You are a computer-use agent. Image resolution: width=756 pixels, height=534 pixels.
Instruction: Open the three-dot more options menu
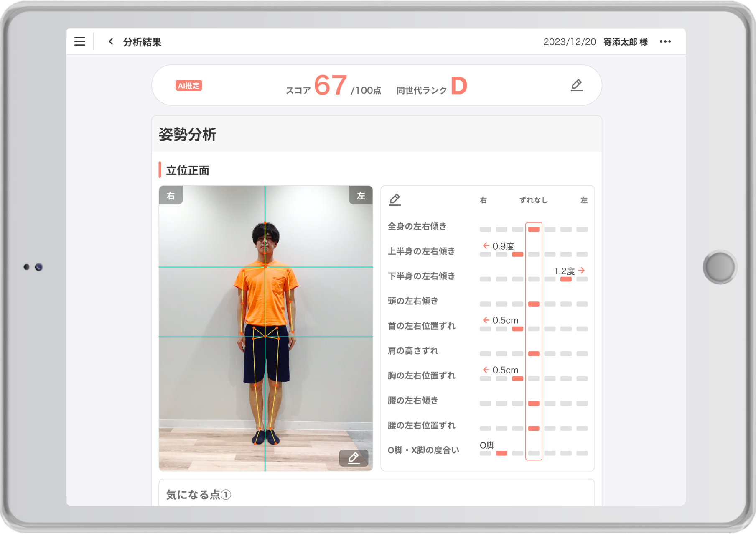click(x=665, y=41)
